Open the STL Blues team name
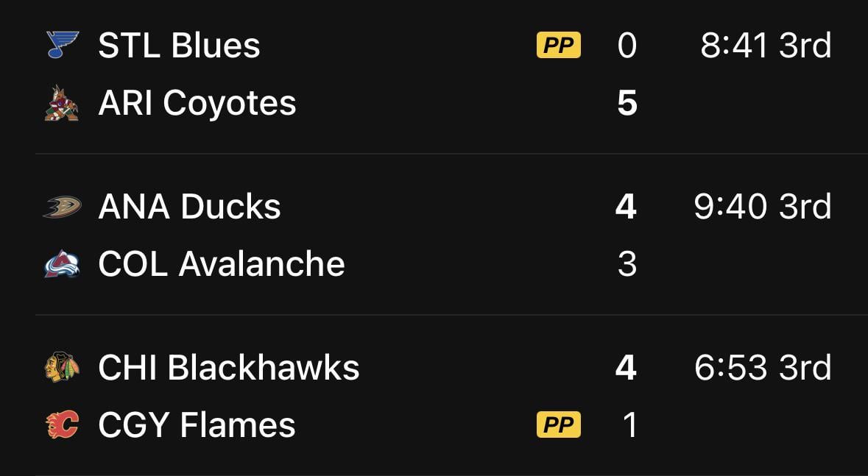Screen dimensions: 868x476 pos(179,46)
